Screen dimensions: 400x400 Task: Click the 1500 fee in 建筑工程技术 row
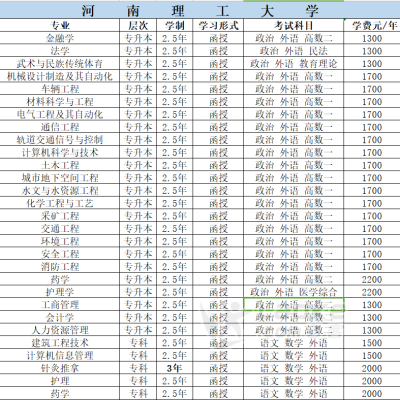(372, 343)
